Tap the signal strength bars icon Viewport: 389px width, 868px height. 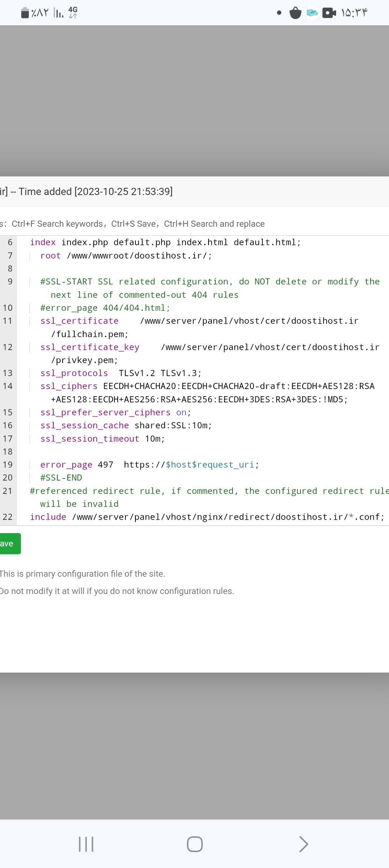tap(58, 13)
